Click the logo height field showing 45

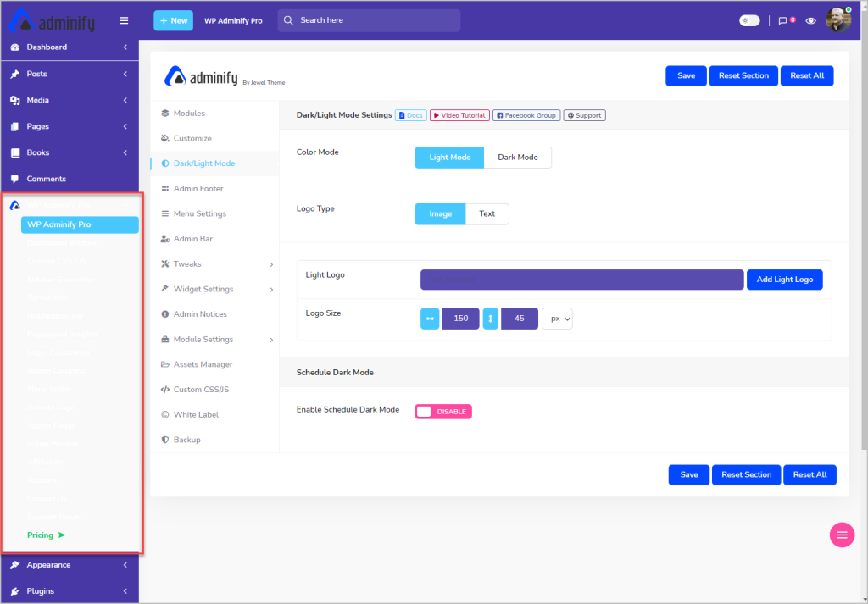(520, 319)
